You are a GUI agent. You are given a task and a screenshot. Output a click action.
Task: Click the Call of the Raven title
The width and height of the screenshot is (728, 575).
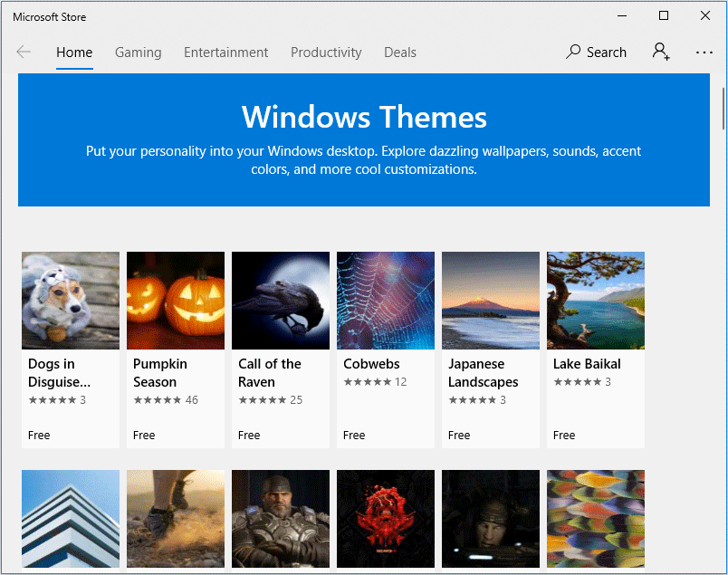[x=270, y=373]
